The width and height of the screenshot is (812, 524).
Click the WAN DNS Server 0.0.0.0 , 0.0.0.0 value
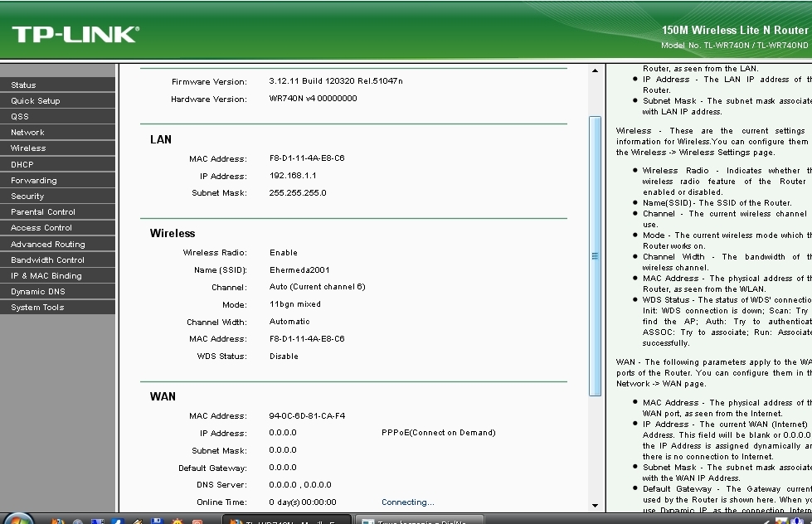point(300,485)
